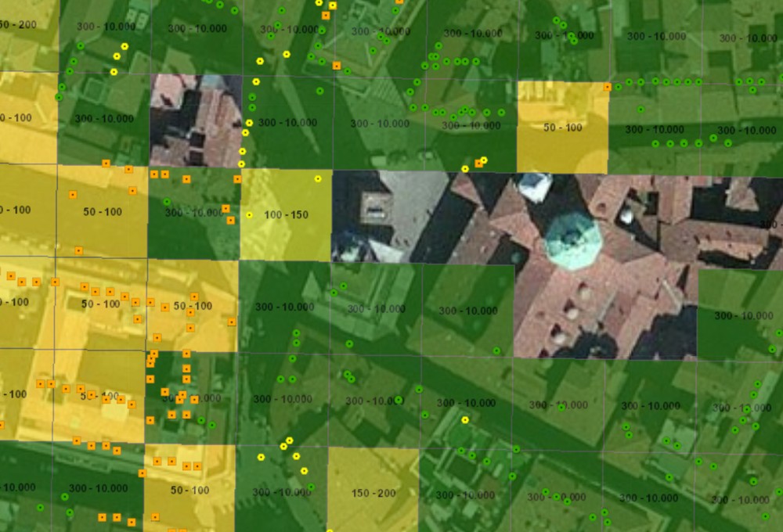Click the yellow circle beside the "100 - 150" label
Viewport: 783px width, 532px height.
click(x=249, y=215)
